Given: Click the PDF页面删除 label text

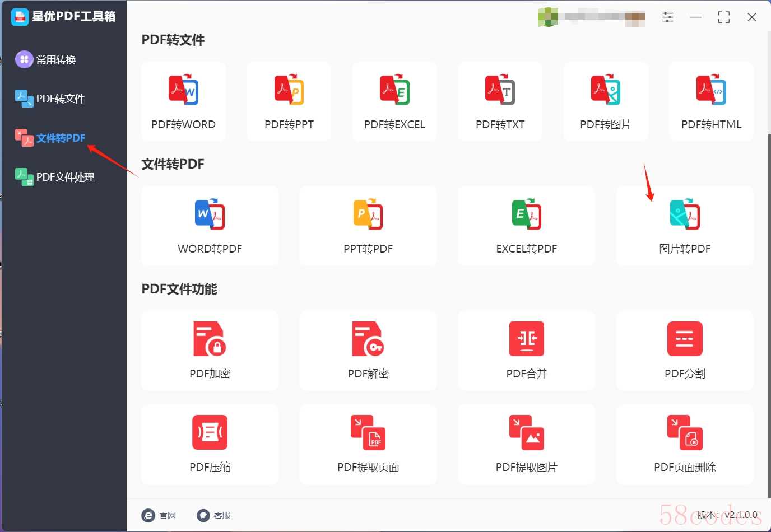Looking at the screenshot, I should click(685, 468).
